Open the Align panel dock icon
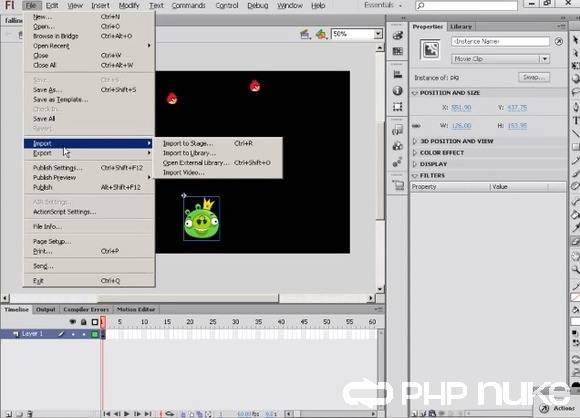Screen dimensions: 580x418 click(398, 74)
